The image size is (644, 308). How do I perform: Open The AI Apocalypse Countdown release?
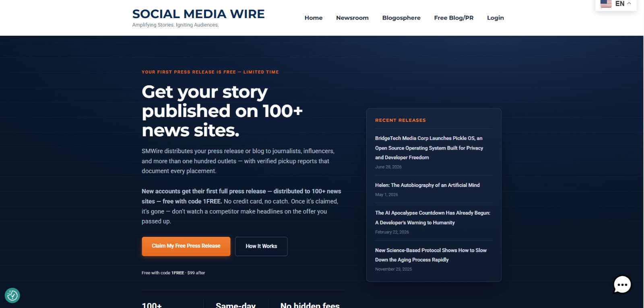[x=433, y=218]
